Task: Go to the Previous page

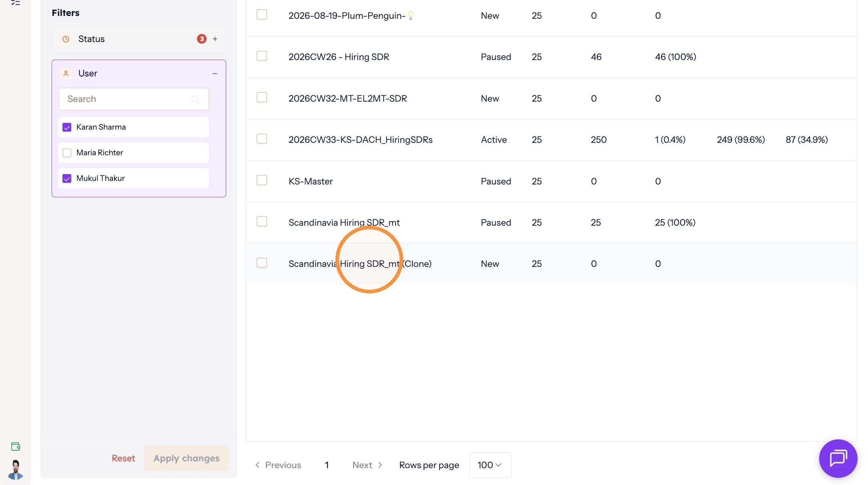Action: point(278,465)
